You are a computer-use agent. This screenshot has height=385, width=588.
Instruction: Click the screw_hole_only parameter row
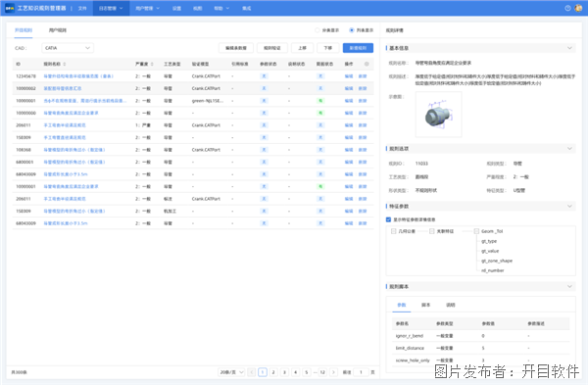481,361
